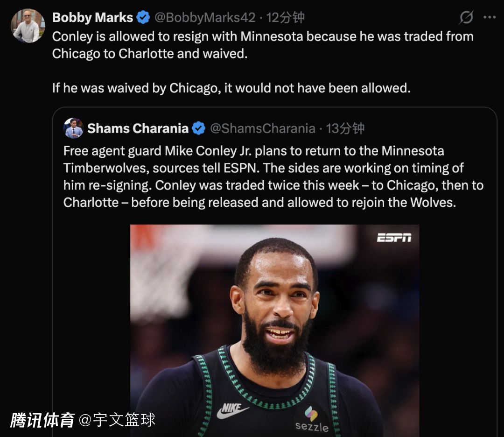The height and width of the screenshot is (437, 504).
Task: Click Bobby Marks' tweet text about waivers
Action: coord(263,62)
